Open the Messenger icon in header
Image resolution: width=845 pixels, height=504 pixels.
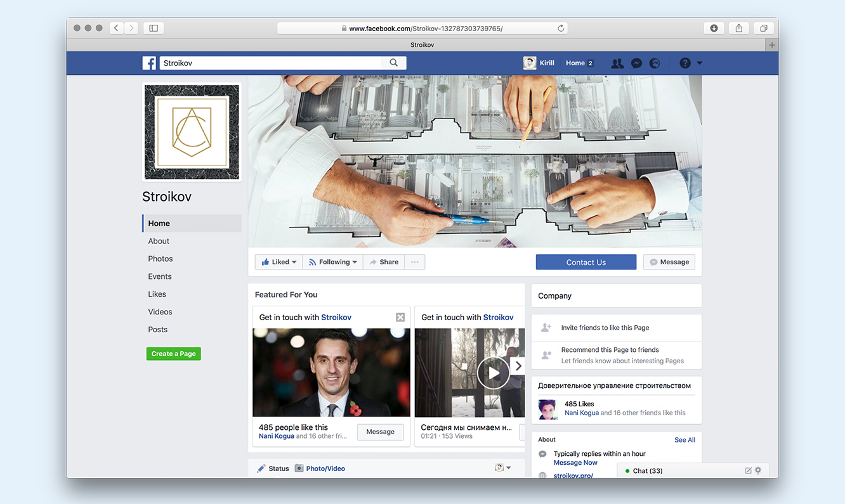[x=636, y=63]
